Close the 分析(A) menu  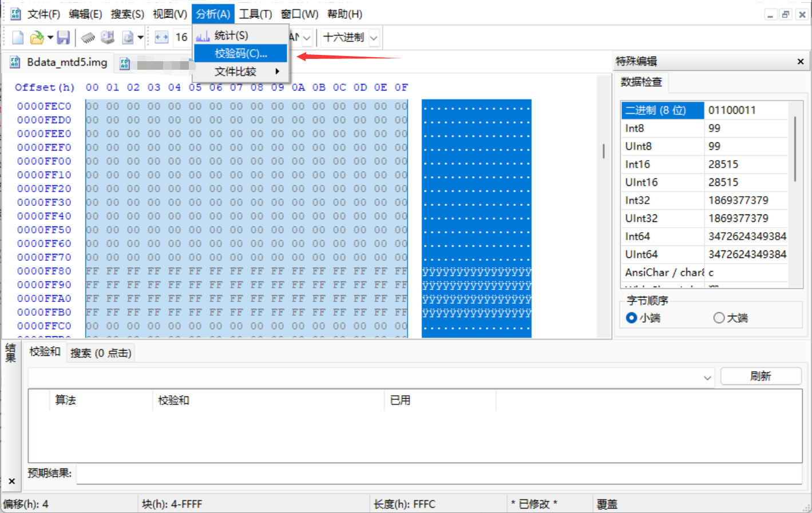[x=213, y=14]
